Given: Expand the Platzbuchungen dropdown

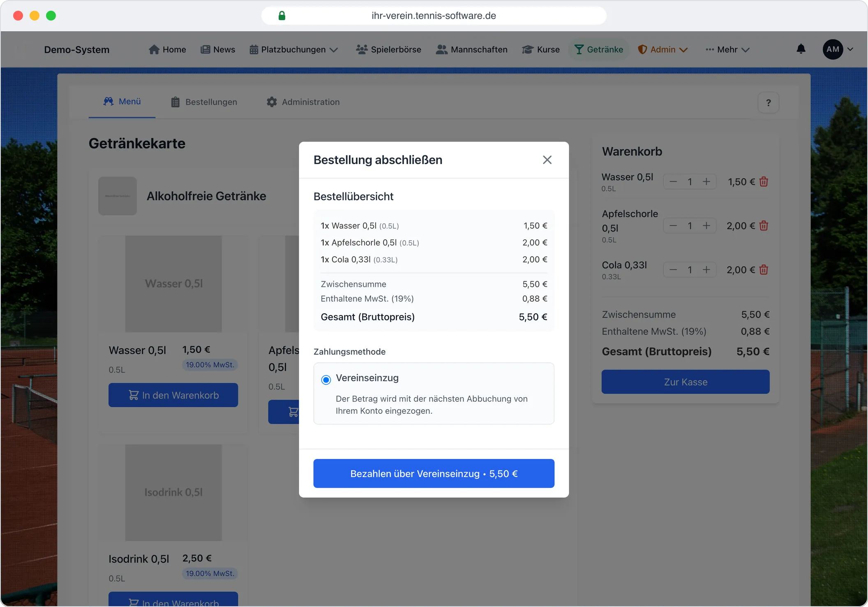Looking at the screenshot, I should coord(293,49).
